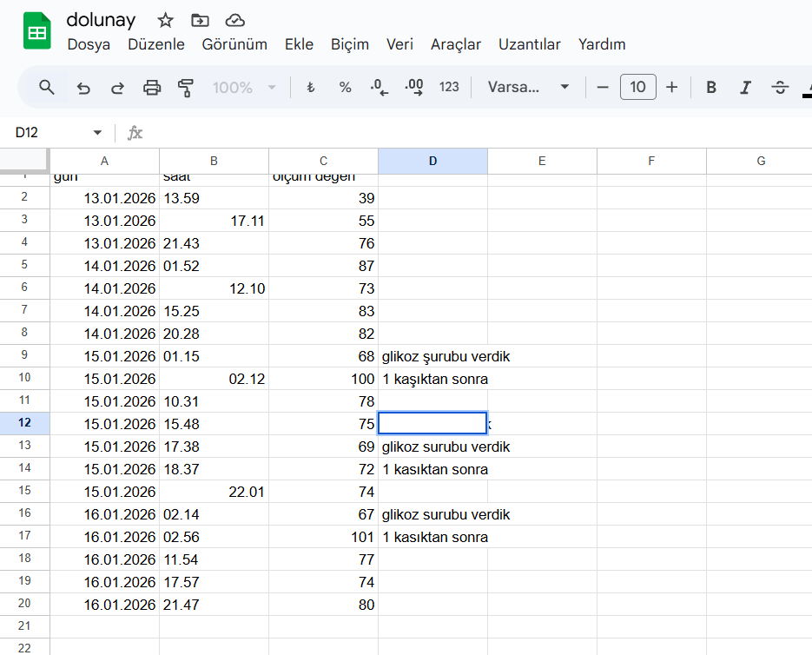Decrease font size with minus
This screenshot has width=812, height=655.
pyautogui.click(x=602, y=87)
